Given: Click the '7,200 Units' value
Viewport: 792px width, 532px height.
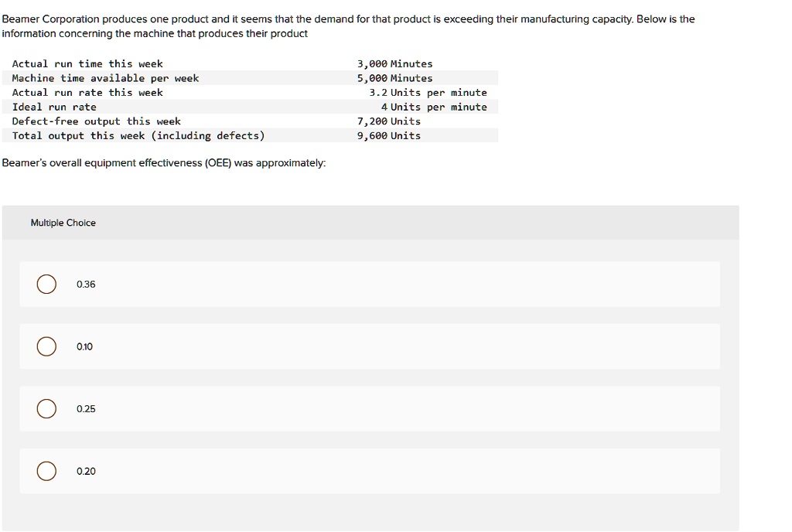Looking at the screenshot, I should coord(389,121).
